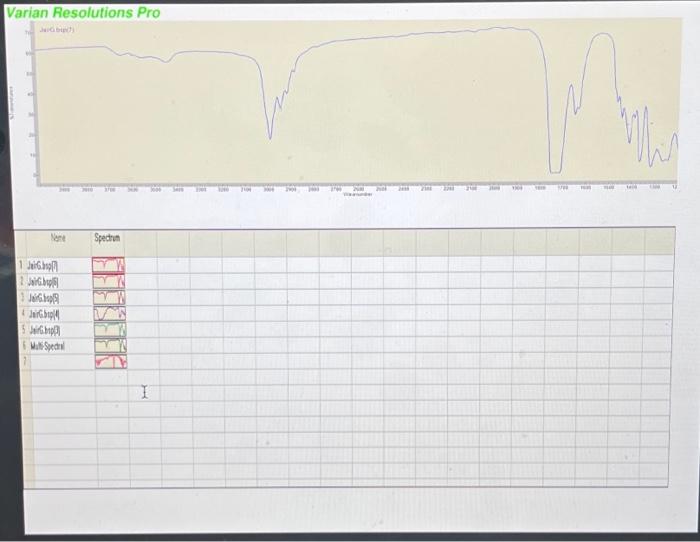Open the spectrum thumbnail in row 7
The width and height of the screenshot is (700, 542).
(x=111, y=361)
